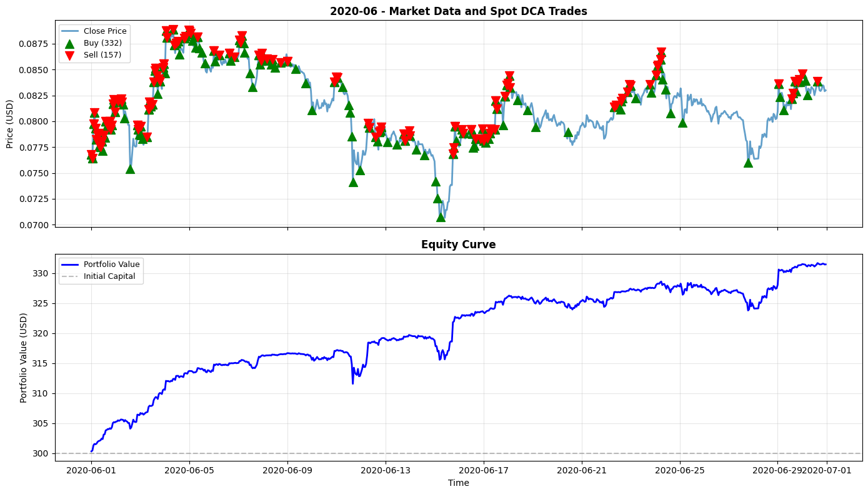The height and width of the screenshot is (494, 868).
Task: Click the "Close Price" legend entry
Action: click(x=105, y=31)
